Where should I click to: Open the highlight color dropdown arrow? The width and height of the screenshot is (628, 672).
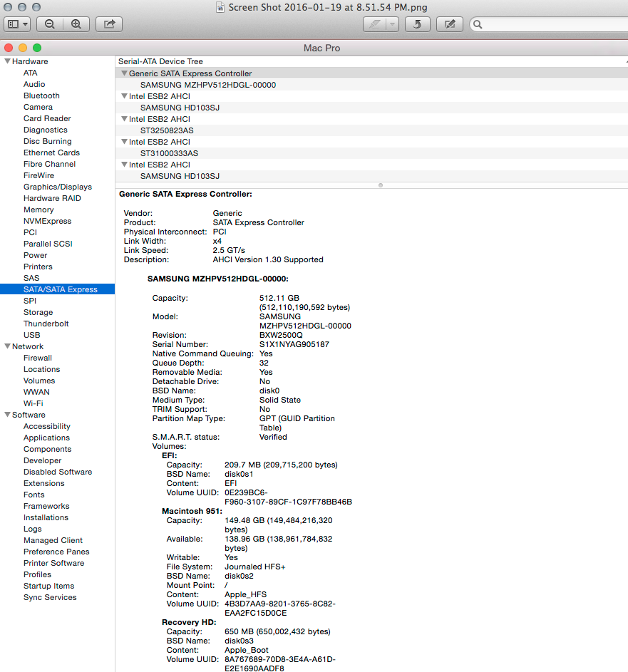392,24
